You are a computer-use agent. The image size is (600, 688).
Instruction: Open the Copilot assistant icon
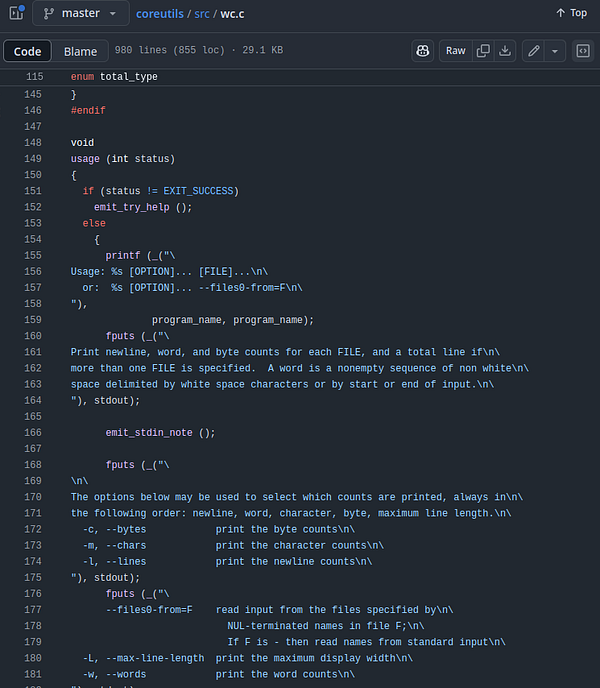click(x=423, y=51)
